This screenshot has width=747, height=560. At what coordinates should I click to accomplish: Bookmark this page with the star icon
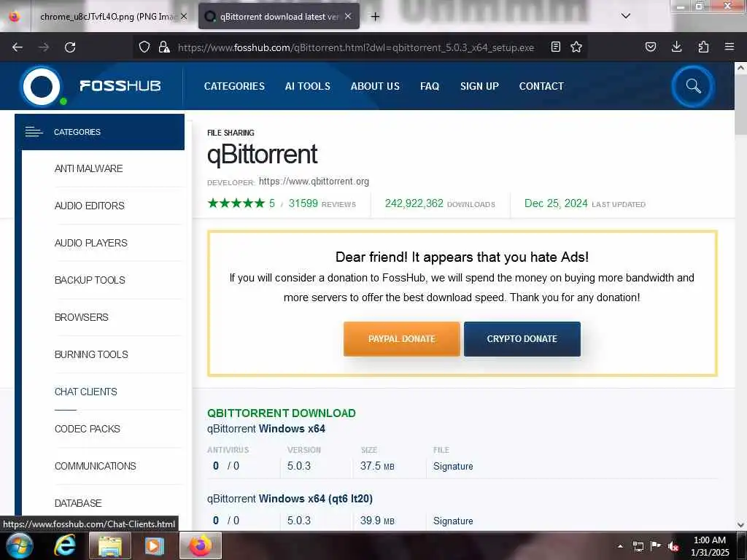click(x=576, y=47)
